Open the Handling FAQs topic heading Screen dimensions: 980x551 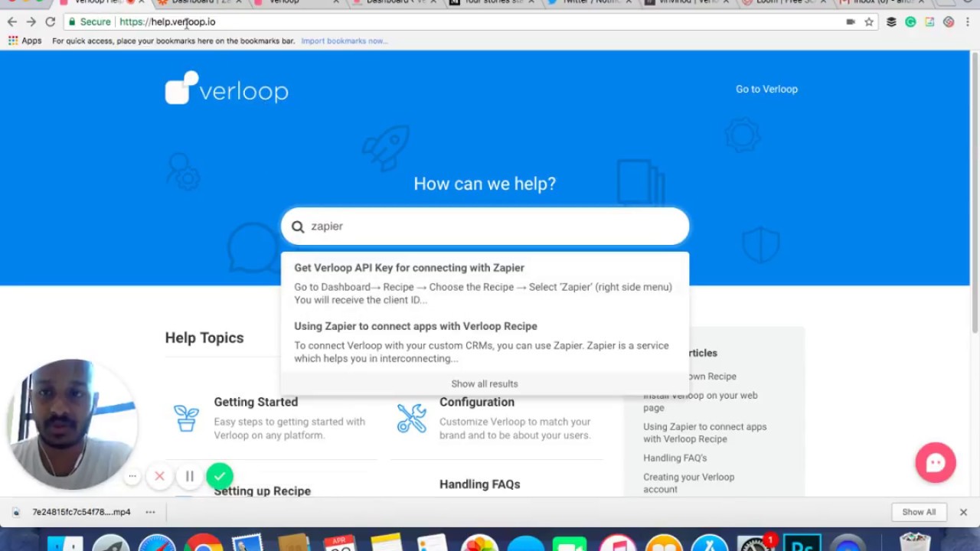tap(480, 484)
